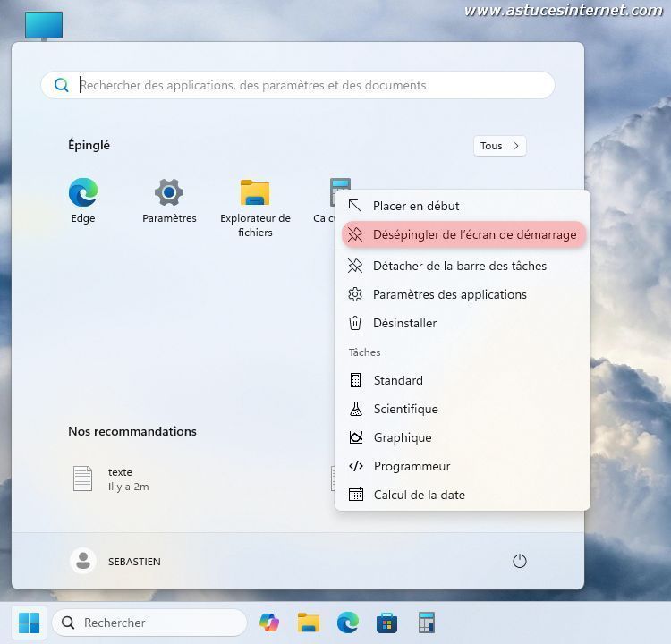The image size is (671, 644).
Task: Open File Explorer from the taskbar
Action: tap(309, 623)
